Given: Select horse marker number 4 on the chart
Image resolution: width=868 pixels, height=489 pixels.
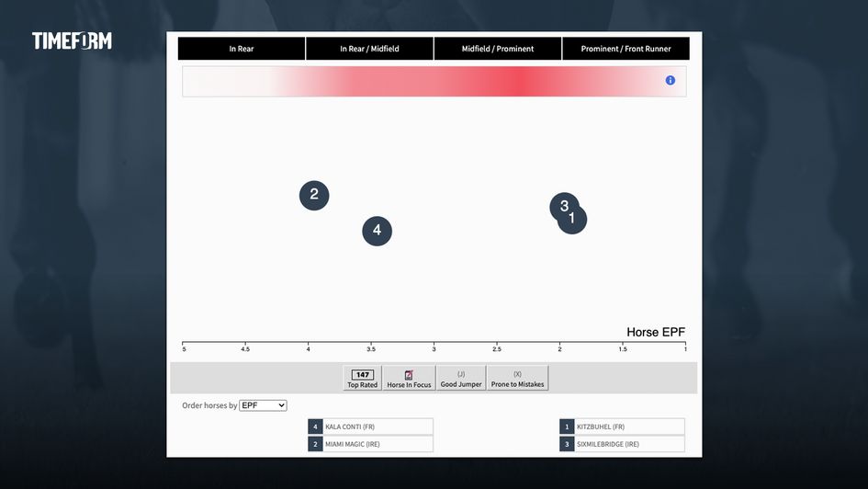Looking at the screenshot, I should pos(377,231).
